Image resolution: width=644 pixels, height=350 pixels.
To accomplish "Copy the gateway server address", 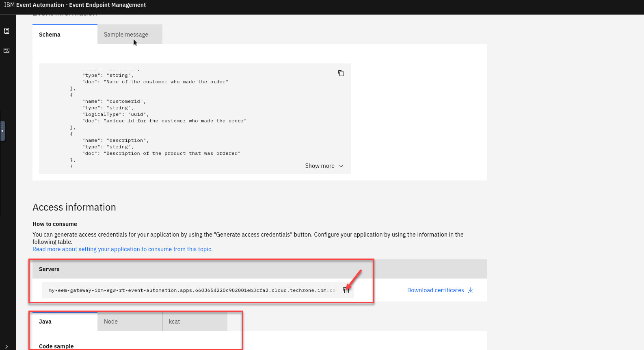I will point(346,290).
